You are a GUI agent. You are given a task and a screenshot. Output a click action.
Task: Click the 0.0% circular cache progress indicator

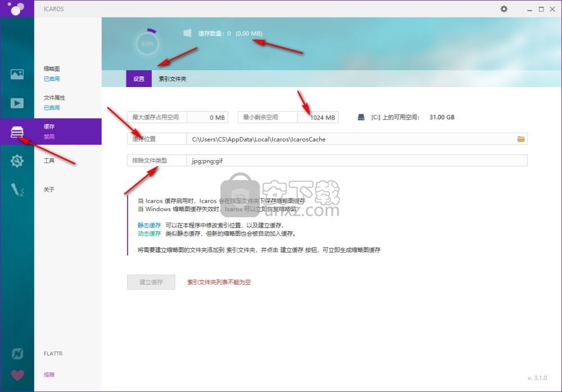(x=147, y=44)
